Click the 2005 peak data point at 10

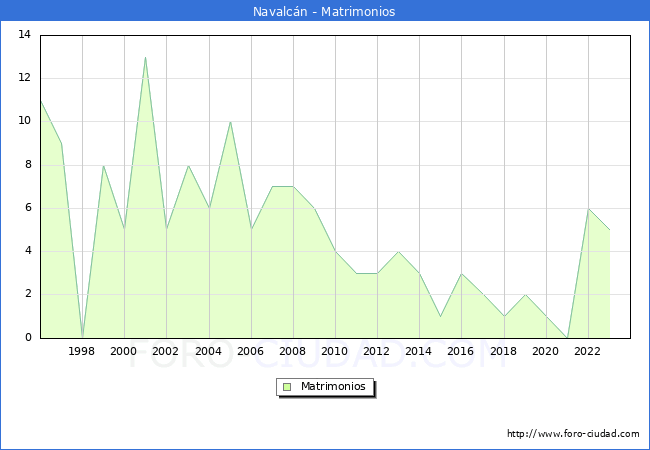pyautogui.click(x=230, y=122)
